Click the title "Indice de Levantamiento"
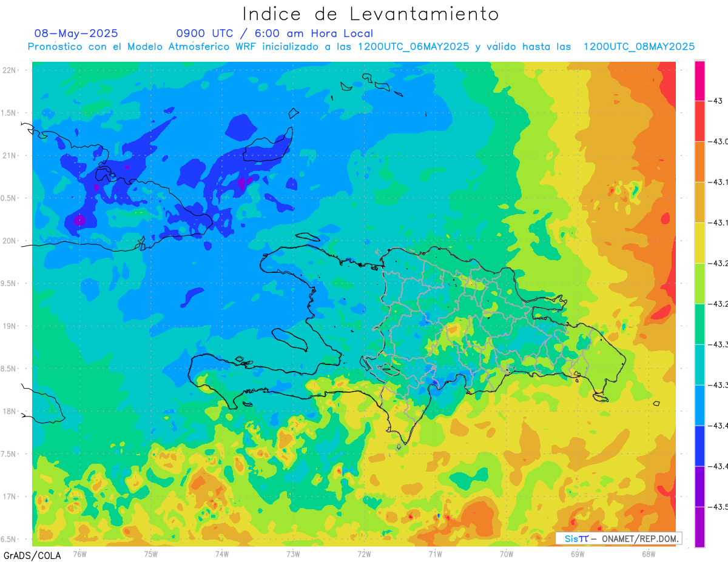Screen dimensions: 728x562 tap(371, 14)
